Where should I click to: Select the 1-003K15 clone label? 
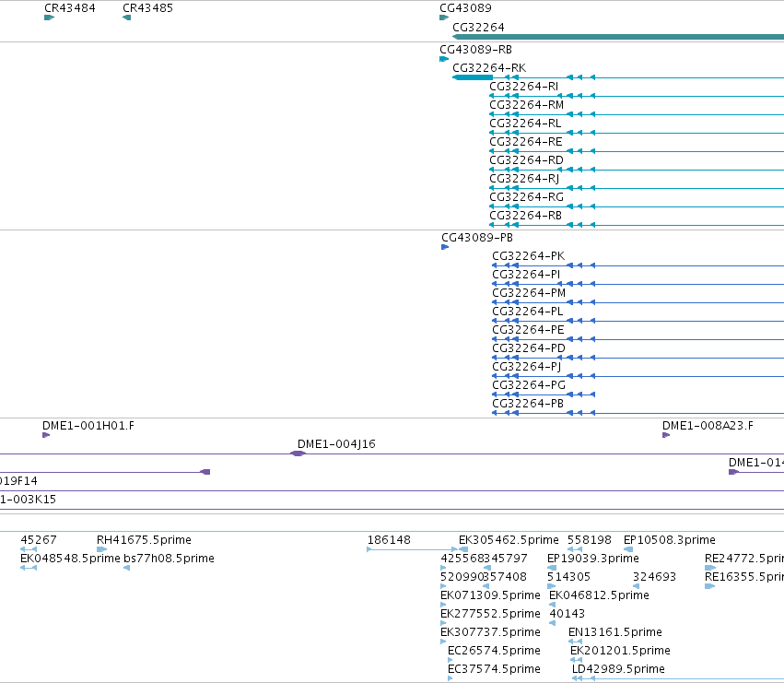pyautogui.click(x=28, y=500)
